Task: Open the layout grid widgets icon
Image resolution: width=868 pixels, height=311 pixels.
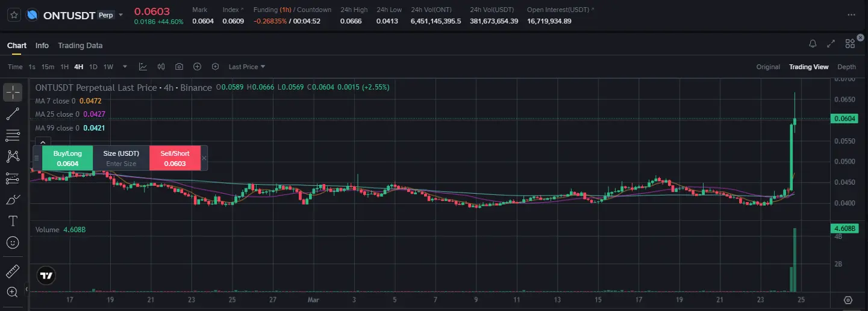Action: [850, 44]
